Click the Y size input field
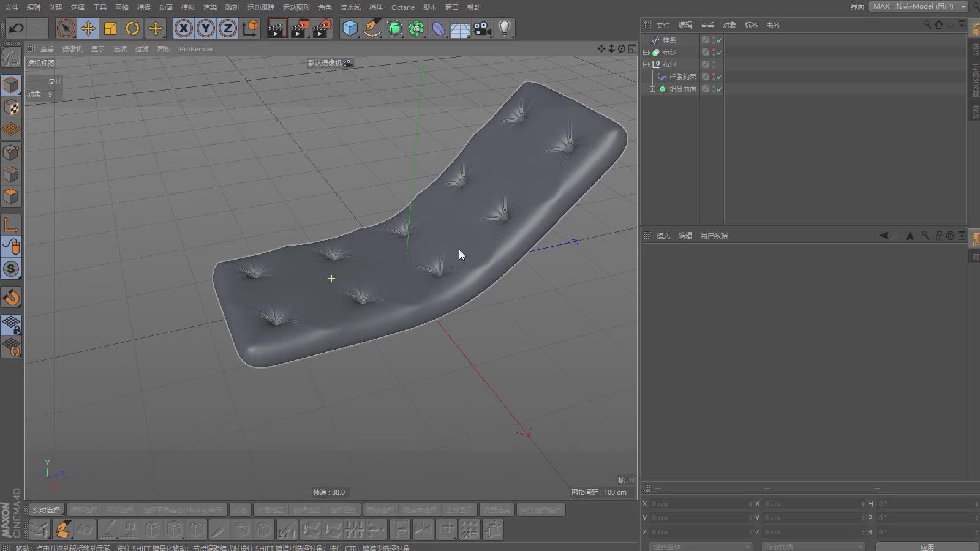Image resolution: width=980 pixels, height=551 pixels. click(x=813, y=518)
